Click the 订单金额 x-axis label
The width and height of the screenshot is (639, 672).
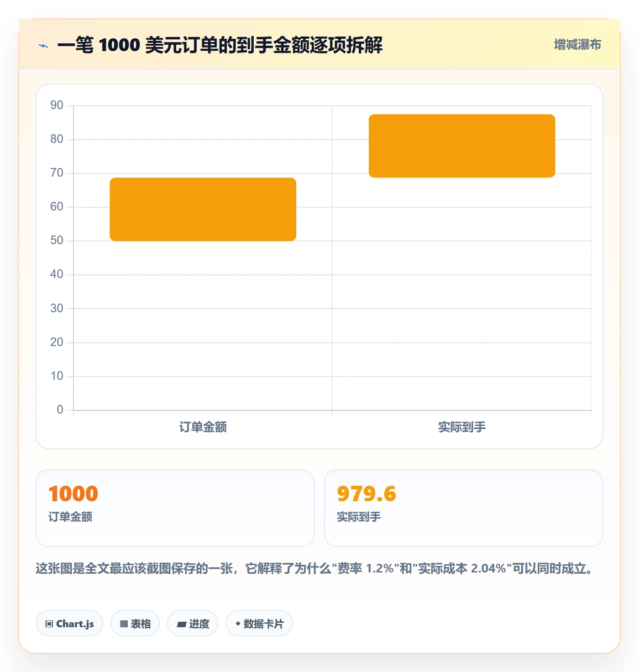(x=203, y=427)
